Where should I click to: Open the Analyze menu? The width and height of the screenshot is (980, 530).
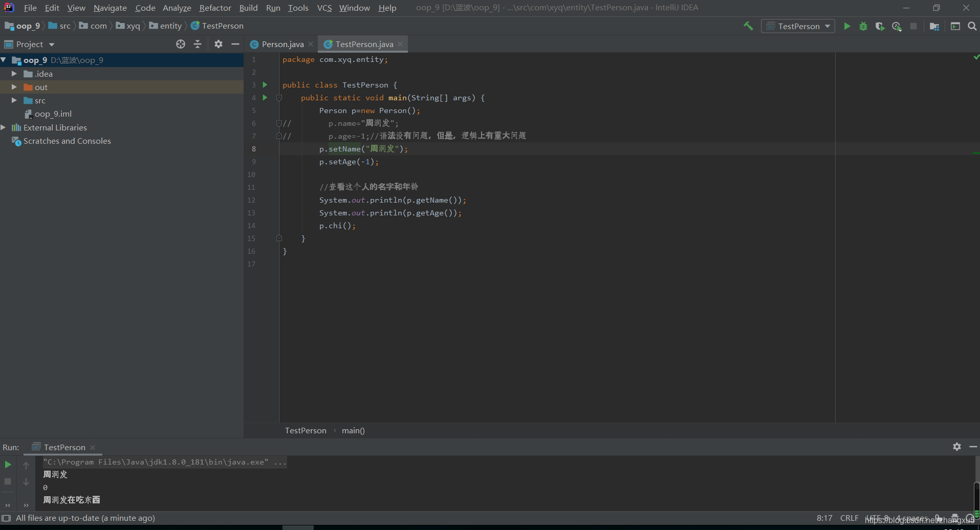click(x=177, y=8)
